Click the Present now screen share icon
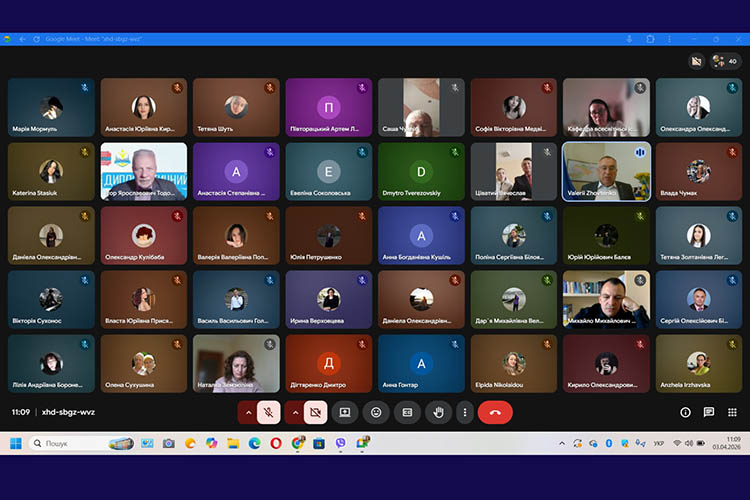Screen dimensions: 750x500 tap(345, 411)
